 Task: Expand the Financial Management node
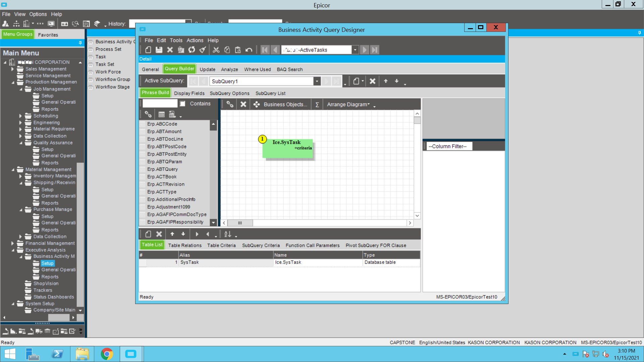12,243
